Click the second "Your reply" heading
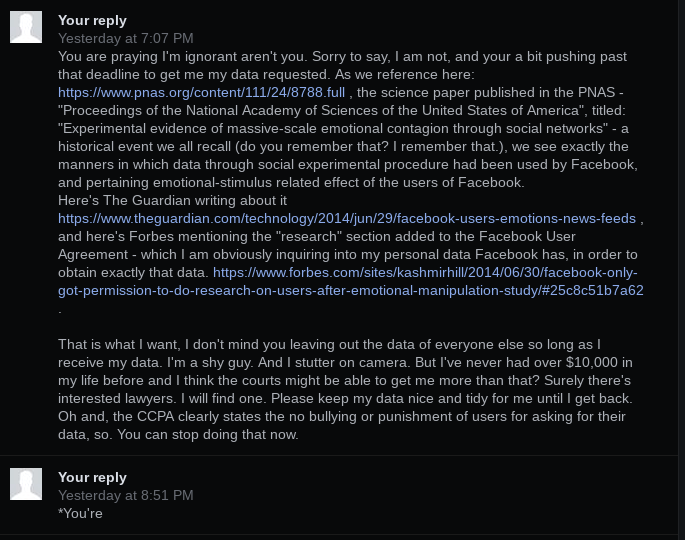 pyautogui.click(x=92, y=478)
